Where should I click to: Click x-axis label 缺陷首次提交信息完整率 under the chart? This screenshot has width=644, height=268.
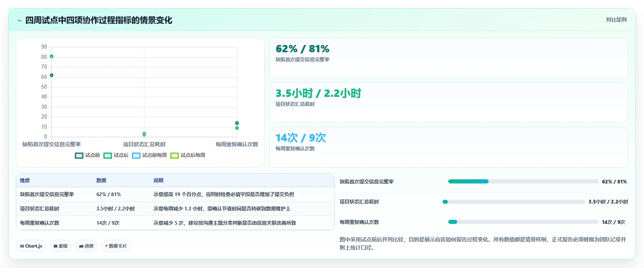point(51,144)
